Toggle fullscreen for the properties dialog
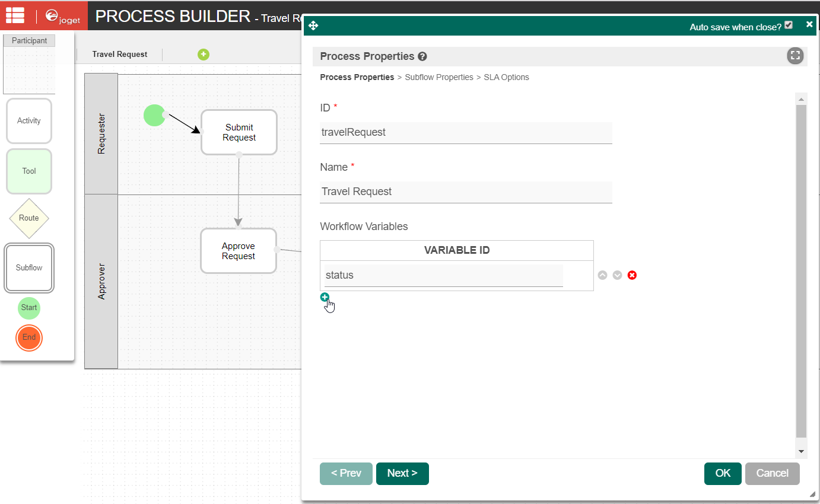Image resolution: width=820 pixels, height=504 pixels. click(x=795, y=56)
